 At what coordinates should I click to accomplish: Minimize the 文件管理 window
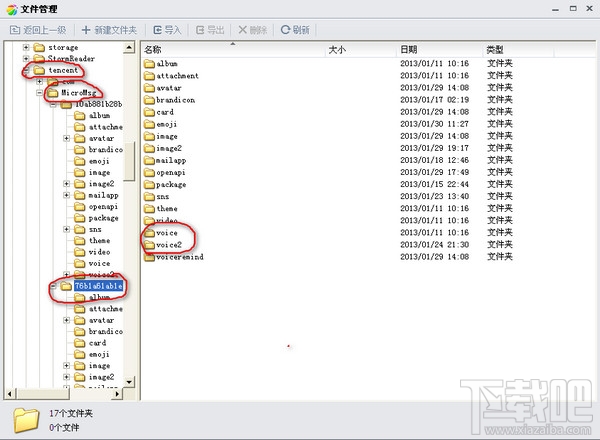(x=556, y=9)
